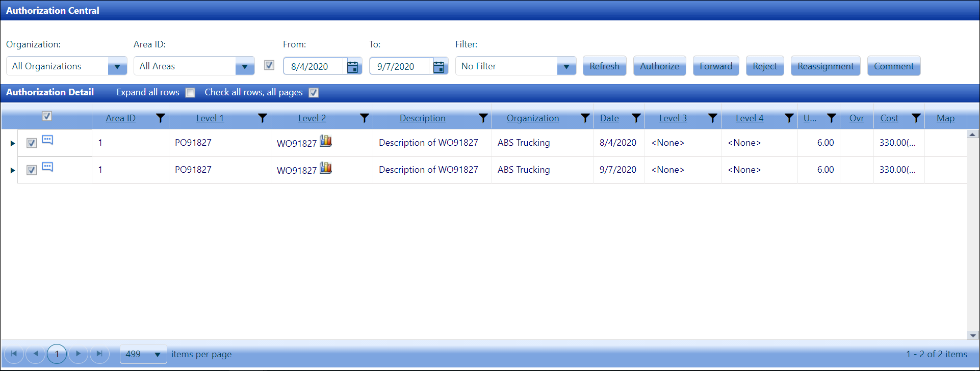The image size is (980, 371).
Task: Click filter funnel on Description column
Action: point(483,118)
